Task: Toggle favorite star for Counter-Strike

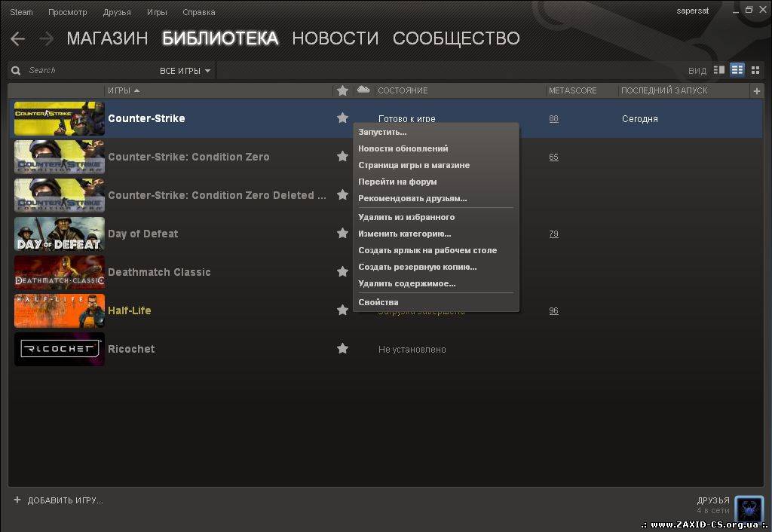Action: 343,118
